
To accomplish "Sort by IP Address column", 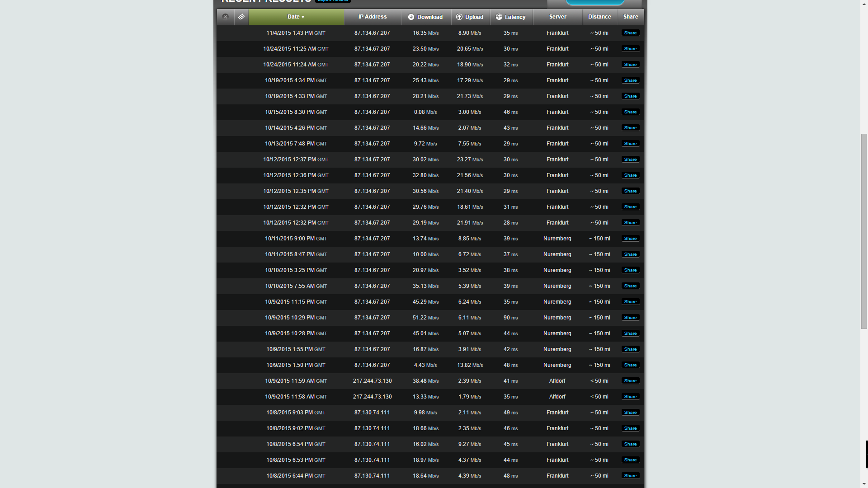I will point(373,17).
